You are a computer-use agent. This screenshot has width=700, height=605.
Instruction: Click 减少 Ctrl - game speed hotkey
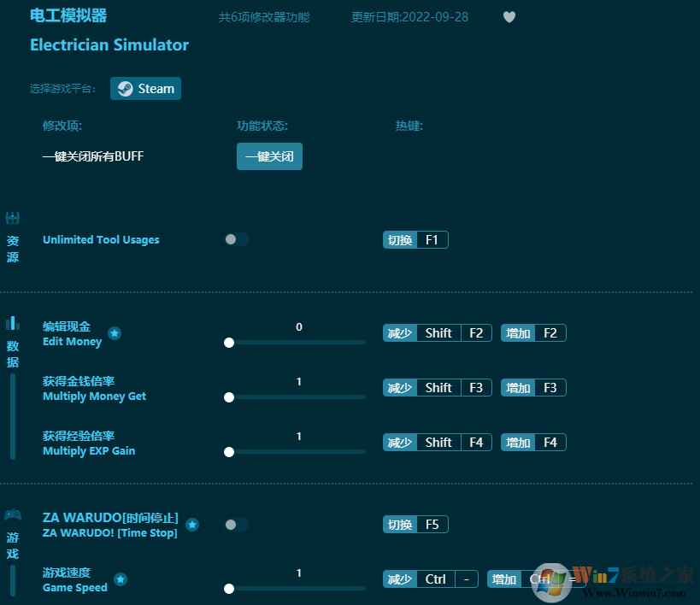[x=431, y=579]
